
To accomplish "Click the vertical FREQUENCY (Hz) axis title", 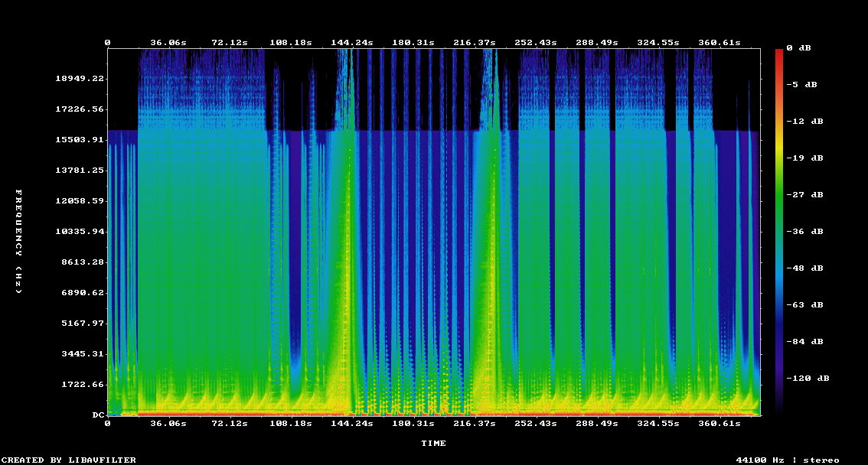I will tap(19, 241).
